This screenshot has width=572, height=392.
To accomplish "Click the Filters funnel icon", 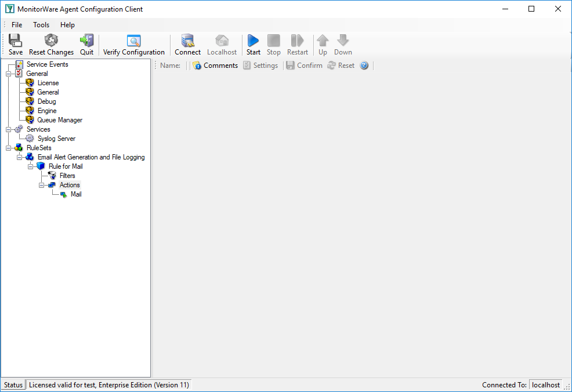I will pyautogui.click(x=52, y=175).
